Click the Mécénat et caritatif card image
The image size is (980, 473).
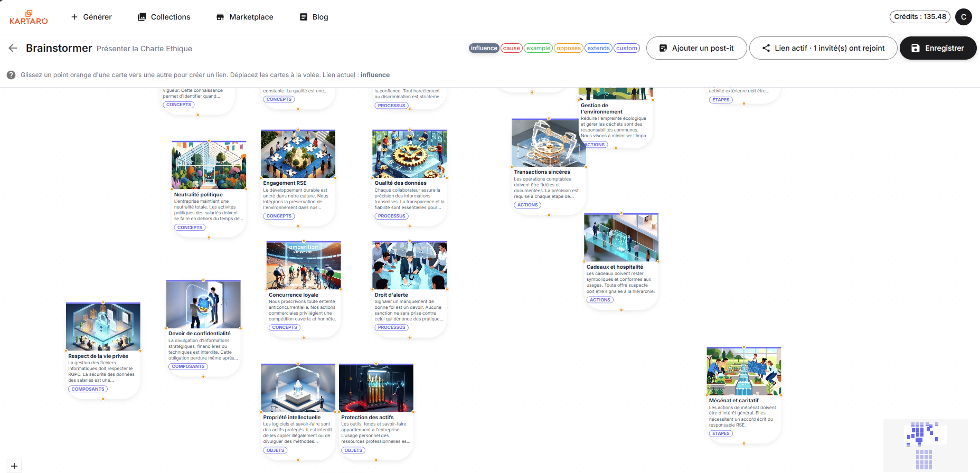click(744, 371)
